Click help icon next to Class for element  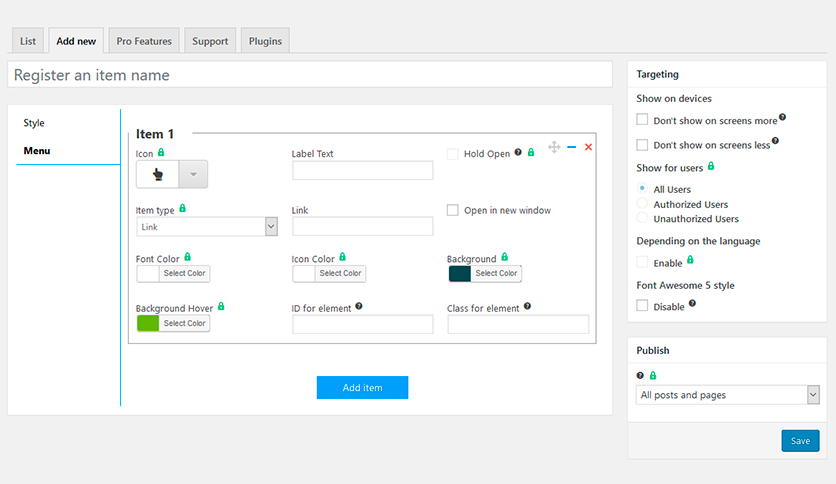527,307
